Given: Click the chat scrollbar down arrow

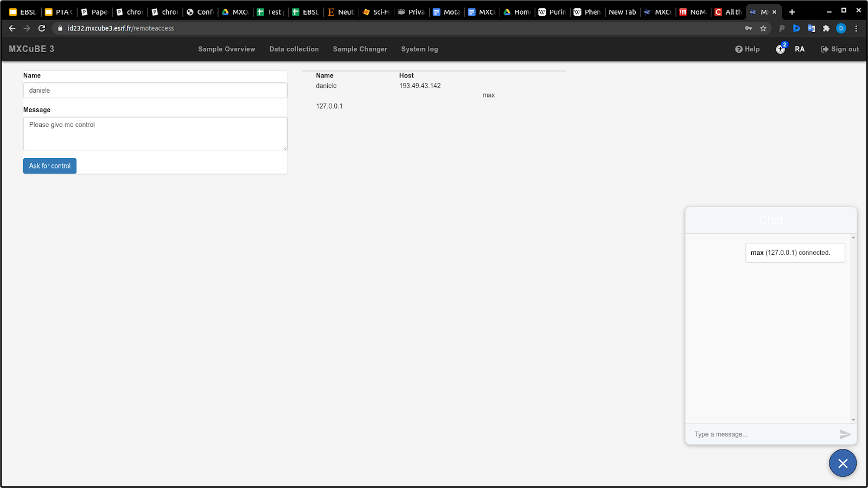Looking at the screenshot, I should click(x=853, y=420).
